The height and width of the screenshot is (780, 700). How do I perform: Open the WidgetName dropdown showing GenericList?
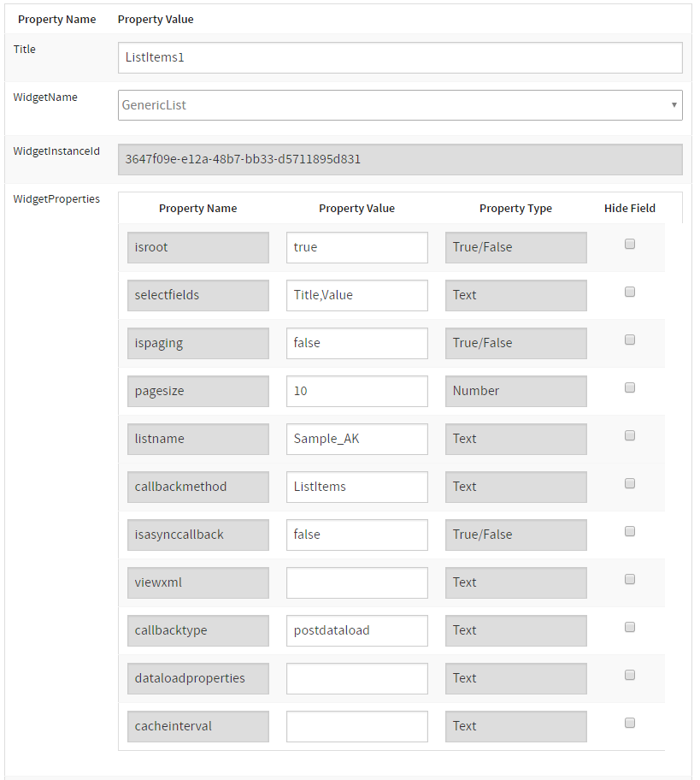(x=400, y=105)
